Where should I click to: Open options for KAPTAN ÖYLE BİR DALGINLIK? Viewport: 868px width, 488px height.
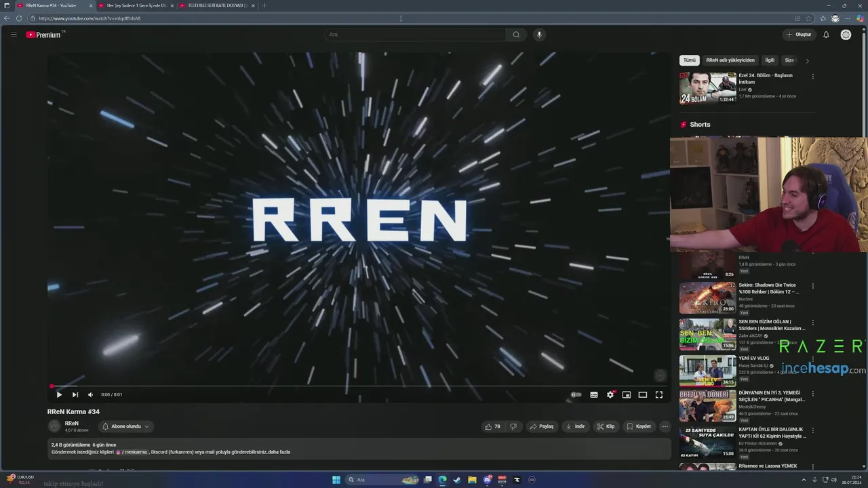click(812, 432)
